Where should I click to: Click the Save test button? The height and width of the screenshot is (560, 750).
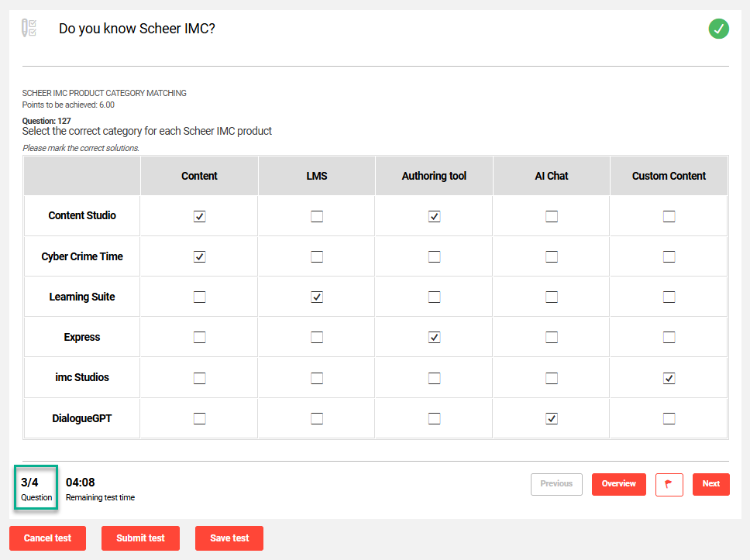tap(229, 538)
